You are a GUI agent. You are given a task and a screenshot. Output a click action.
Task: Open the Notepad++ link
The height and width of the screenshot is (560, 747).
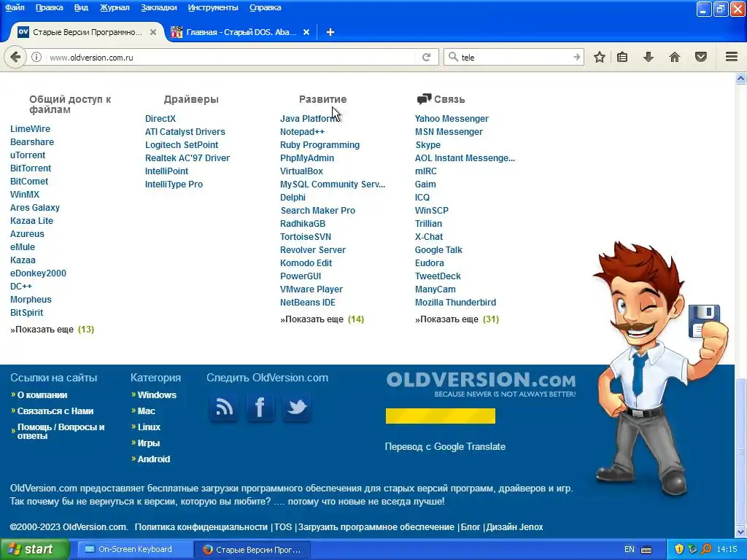point(302,132)
